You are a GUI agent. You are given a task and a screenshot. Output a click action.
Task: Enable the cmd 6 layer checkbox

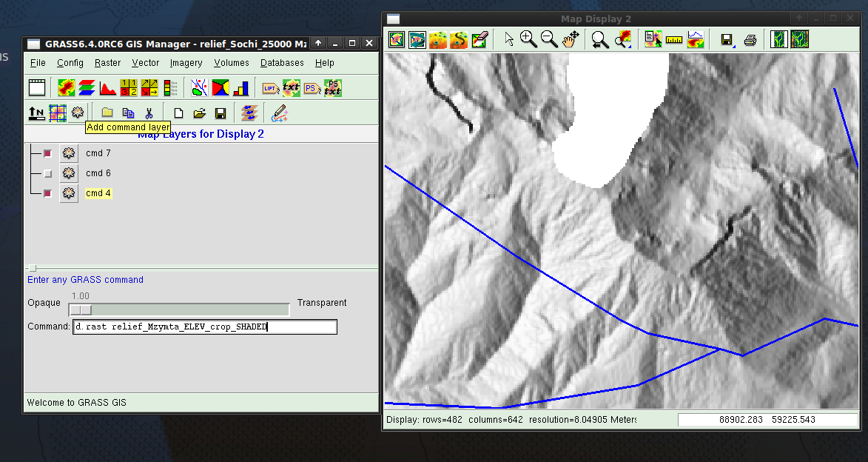(x=47, y=174)
